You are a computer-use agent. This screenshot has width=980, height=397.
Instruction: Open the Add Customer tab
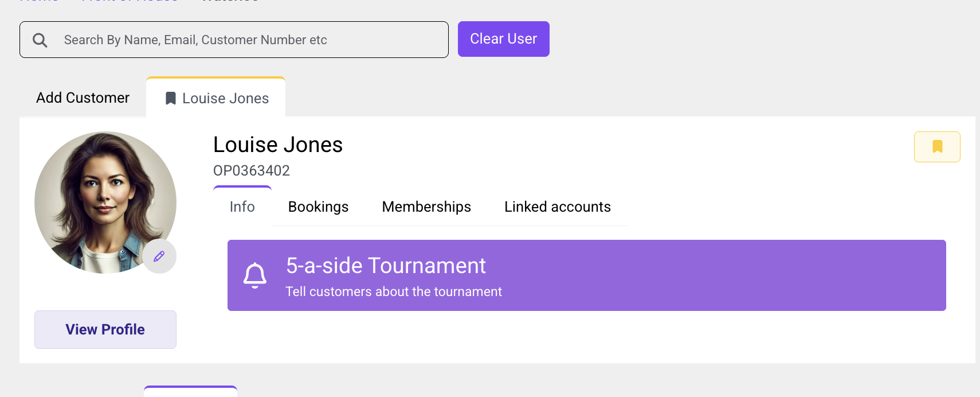tap(83, 98)
